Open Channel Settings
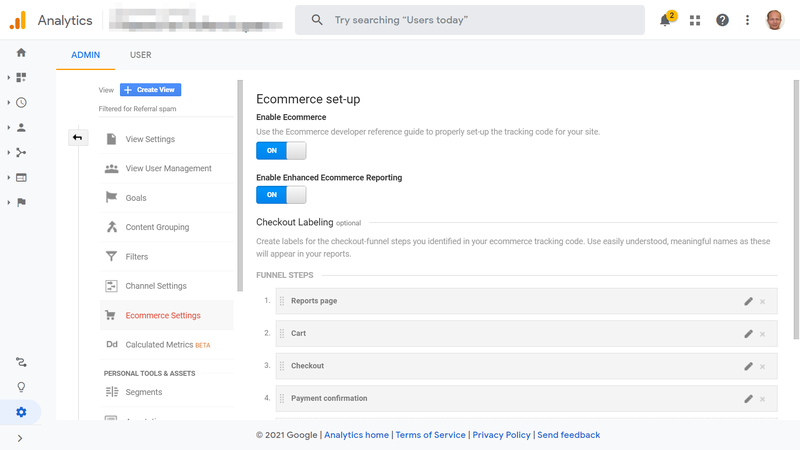The height and width of the screenshot is (450, 800). (166, 286)
